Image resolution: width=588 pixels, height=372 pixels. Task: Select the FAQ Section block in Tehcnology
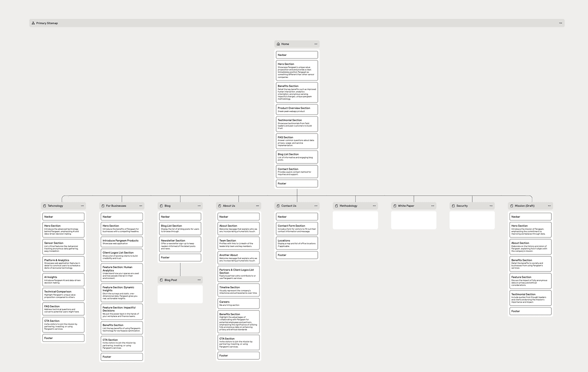click(63, 309)
